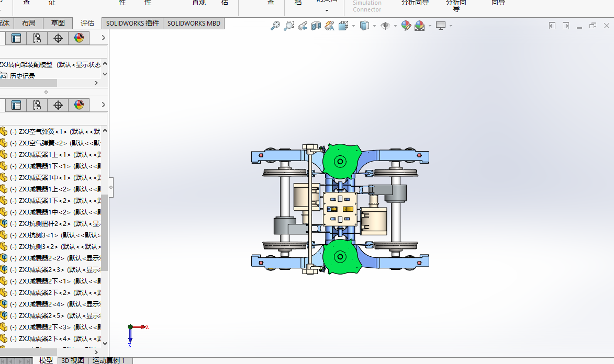The image size is (614, 364).
Task: Expand lower panel tabs chevron
Action: [103, 105]
